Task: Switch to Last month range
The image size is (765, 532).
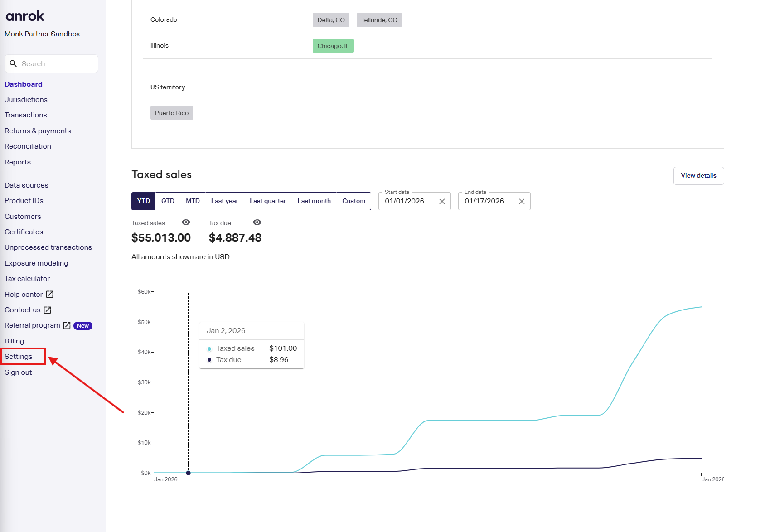Action: tap(314, 201)
